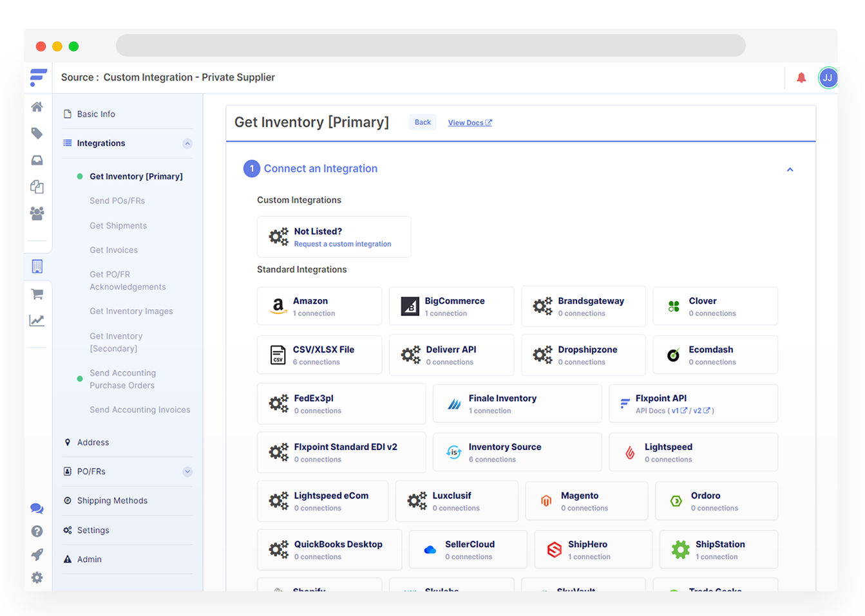Image resolution: width=865 pixels, height=616 pixels.
Task: Select the Dropshipzone integration card
Action: tap(583, 355)
